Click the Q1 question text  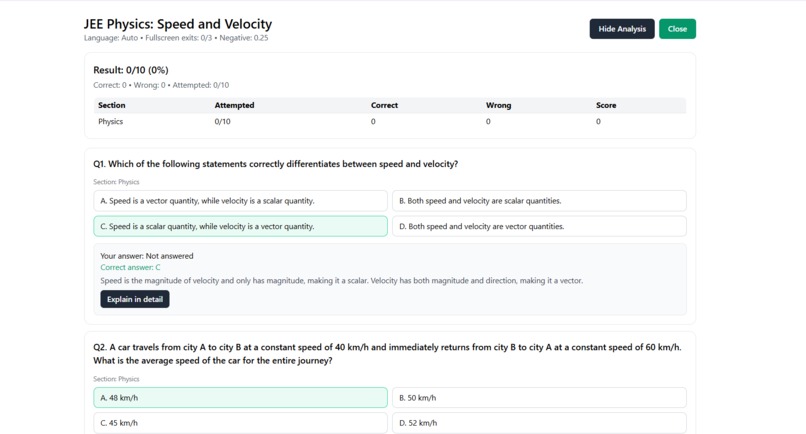pos(276,164)
